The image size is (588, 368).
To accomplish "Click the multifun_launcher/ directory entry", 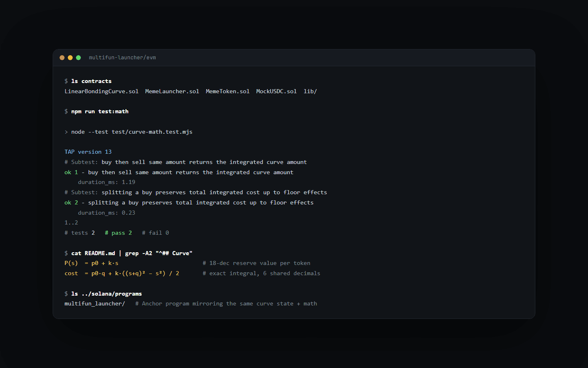I will [x=95, y=303].
